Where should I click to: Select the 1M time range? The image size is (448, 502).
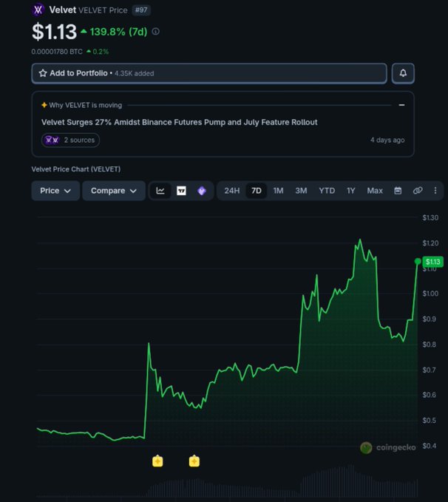278,191
